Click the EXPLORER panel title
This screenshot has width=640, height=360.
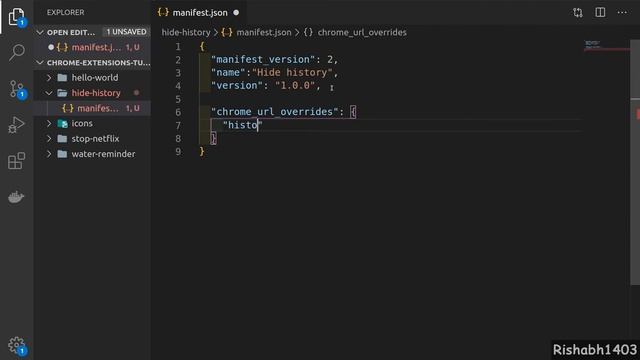click(x=65, y=12)
